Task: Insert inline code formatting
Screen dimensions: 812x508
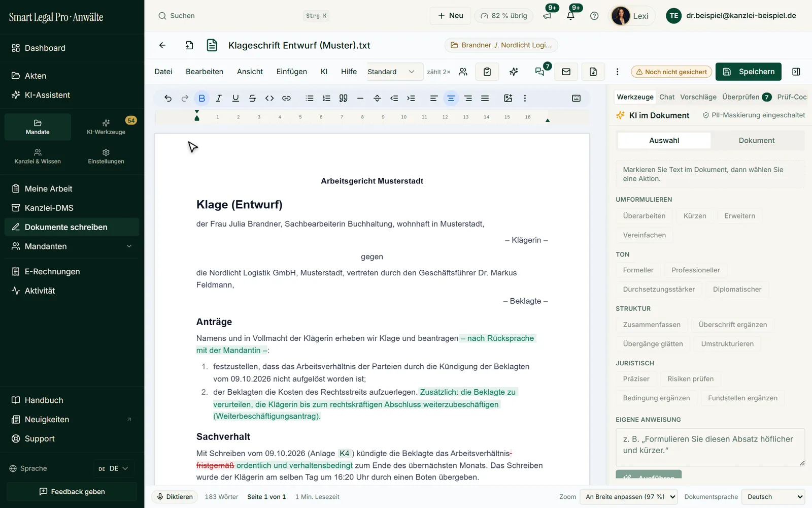Action: (269, 99)
